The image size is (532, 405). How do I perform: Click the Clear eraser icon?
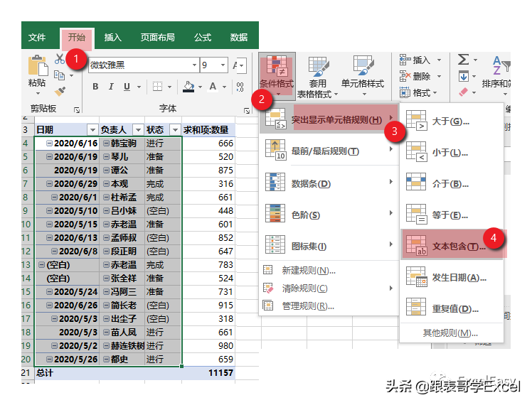coord(464,92)
